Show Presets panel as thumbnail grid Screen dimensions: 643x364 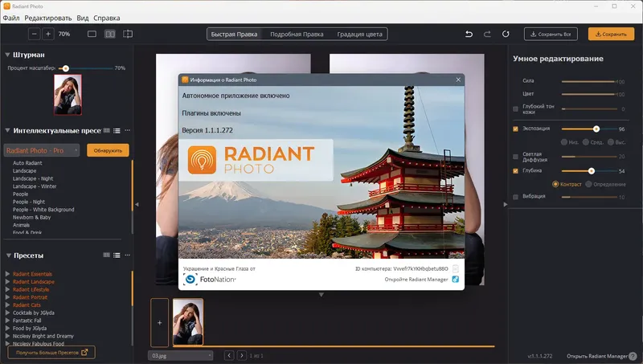[x=107, y=255]
